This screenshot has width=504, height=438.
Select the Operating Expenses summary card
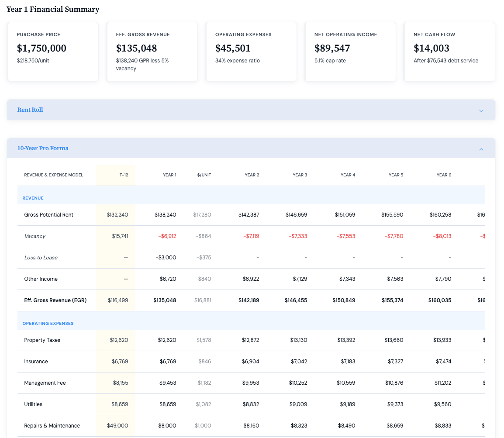click(251, 52)
